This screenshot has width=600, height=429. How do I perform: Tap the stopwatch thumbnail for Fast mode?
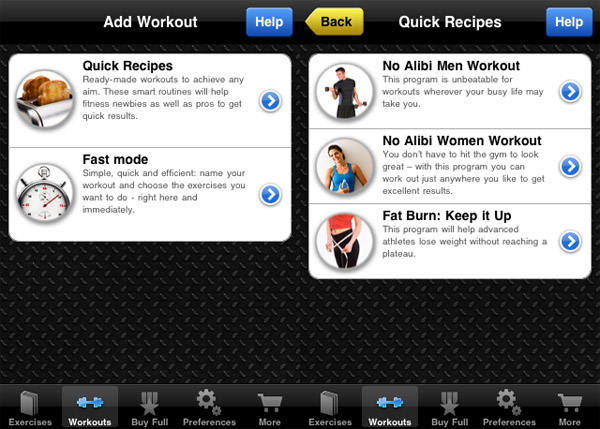tap(45, 194)
